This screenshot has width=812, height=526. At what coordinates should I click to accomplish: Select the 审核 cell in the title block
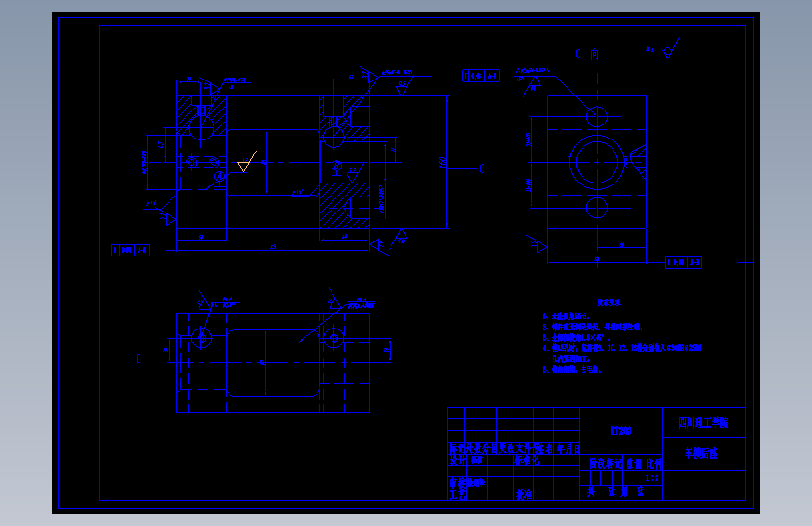457,483
